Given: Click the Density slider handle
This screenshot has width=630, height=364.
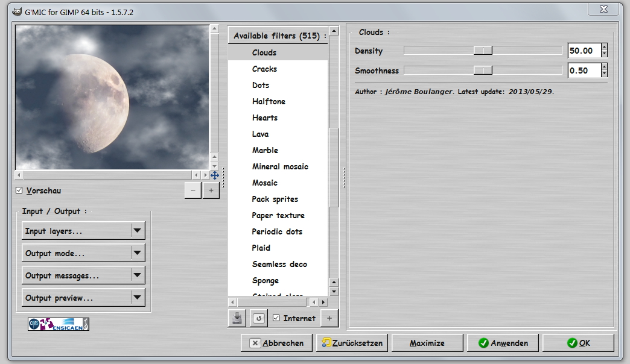Looking at the screenshot, I should [483, 50].
